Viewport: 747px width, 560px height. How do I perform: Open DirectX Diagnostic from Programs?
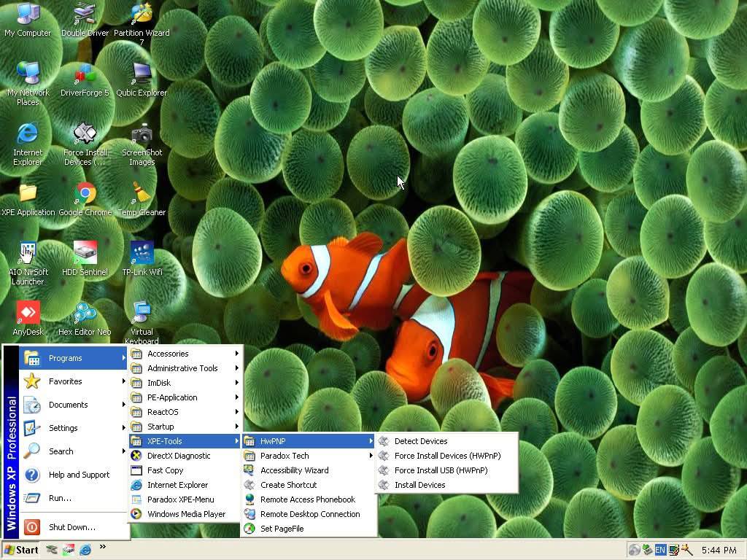pyautogui.click(x=185, y=456)
